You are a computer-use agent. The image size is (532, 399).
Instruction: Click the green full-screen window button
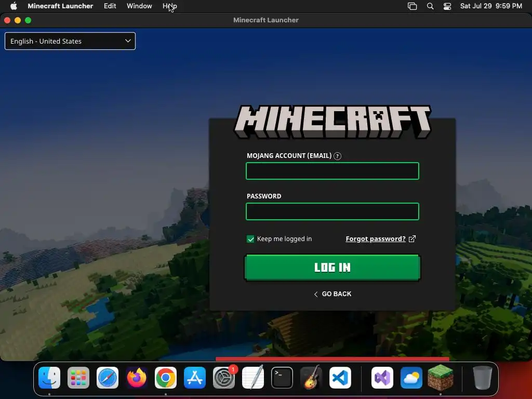[x=28, y=20]
